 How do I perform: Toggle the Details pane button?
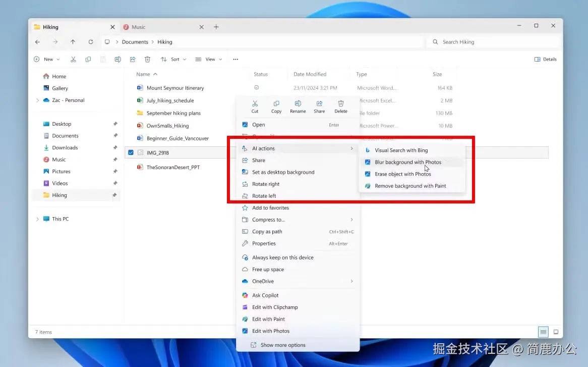pyautogui.click(x=545, y=59)
